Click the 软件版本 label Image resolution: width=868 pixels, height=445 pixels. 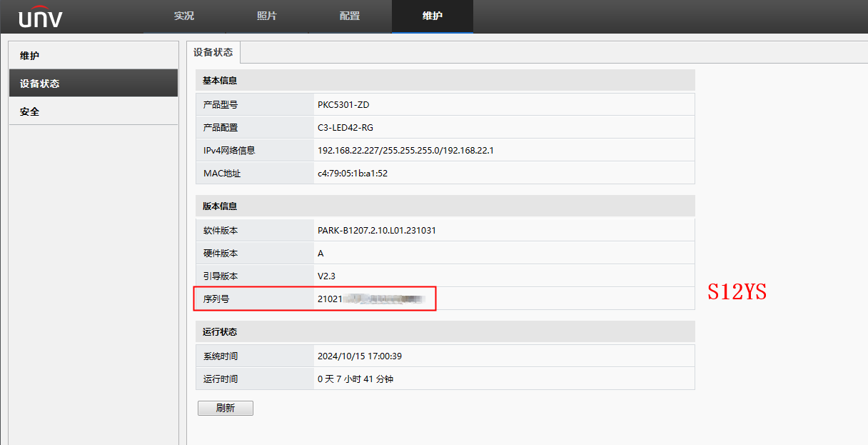point(221,230)
